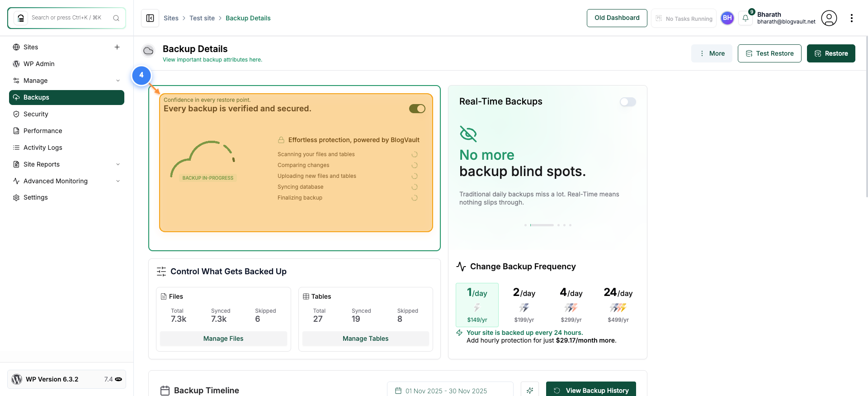Switch to Old Dashboard
Viewport: 868px width, 396px height.
pos(617,18)
